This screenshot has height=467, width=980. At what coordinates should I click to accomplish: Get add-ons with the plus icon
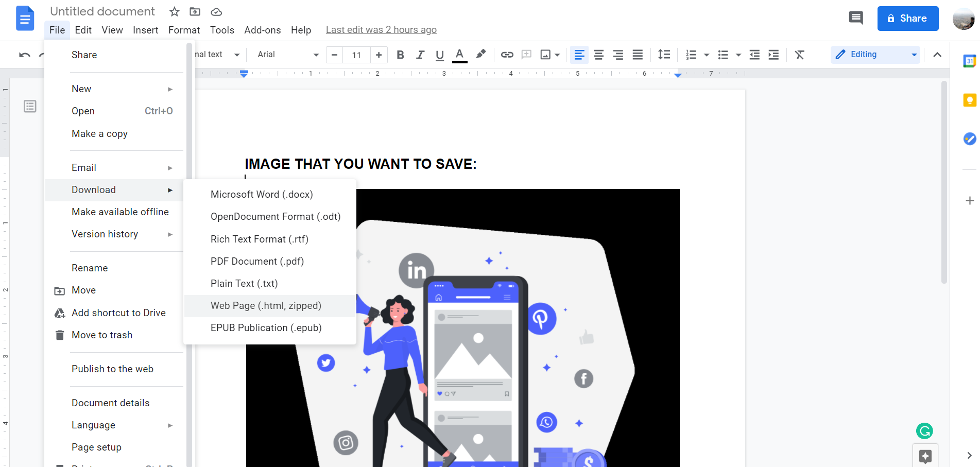(x=970, y=200)
